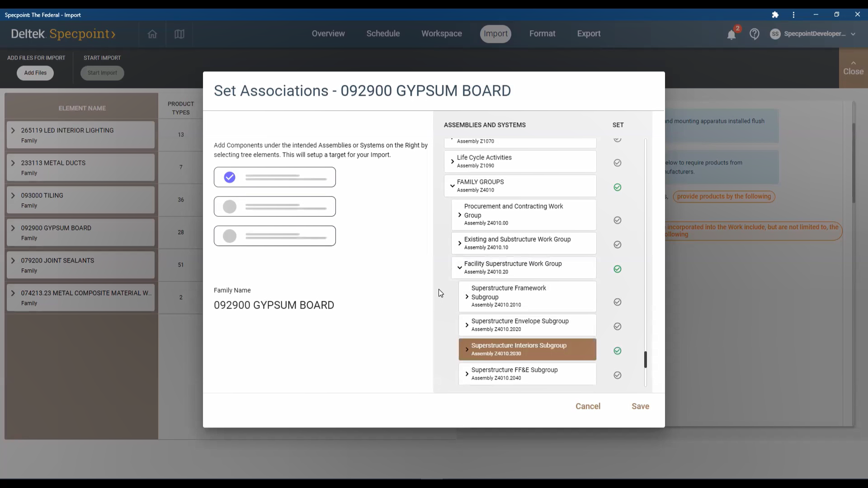Open the map/book icon next to home
The width and height of the screenshot is (868, 488).
179,34
